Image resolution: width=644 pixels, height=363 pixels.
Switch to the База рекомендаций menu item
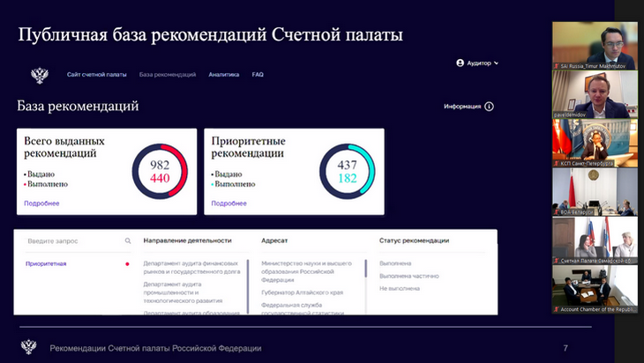coord(168,75)
